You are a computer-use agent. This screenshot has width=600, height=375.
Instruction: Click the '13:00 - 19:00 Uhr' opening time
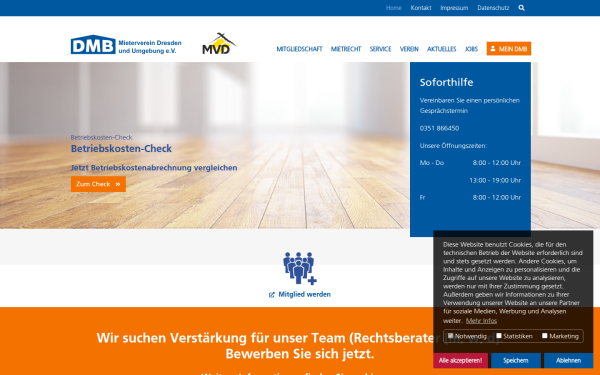pyautogui.click(x=495, y=180)
